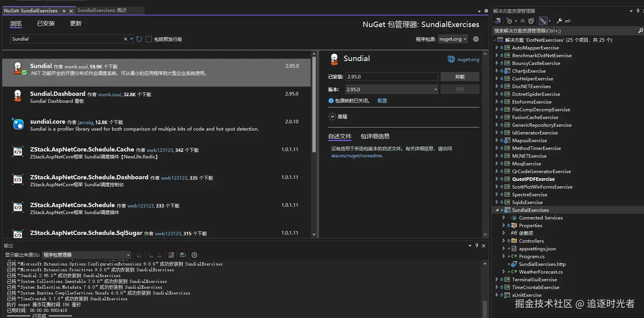
Task: Open the pending changes filter dropdown arrow
Action: (516, 21)
